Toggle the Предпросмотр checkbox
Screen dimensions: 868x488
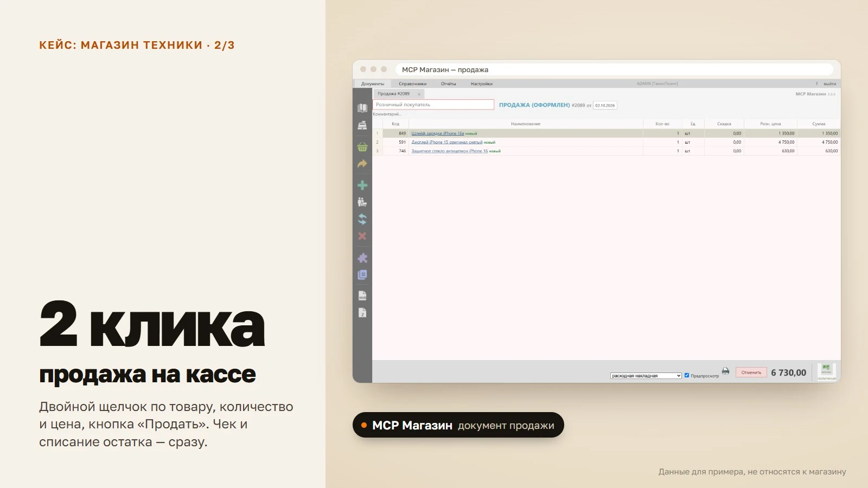click(687, 375)
